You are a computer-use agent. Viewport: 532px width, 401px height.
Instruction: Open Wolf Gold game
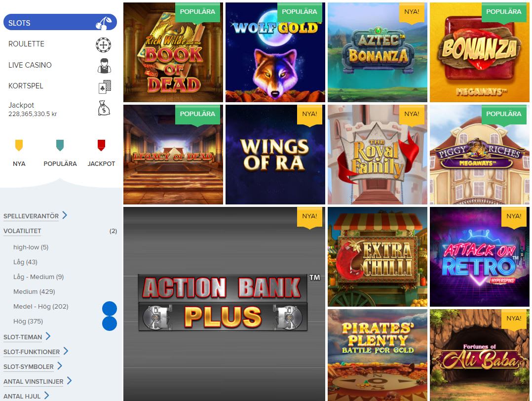click(x=275, y=52)
